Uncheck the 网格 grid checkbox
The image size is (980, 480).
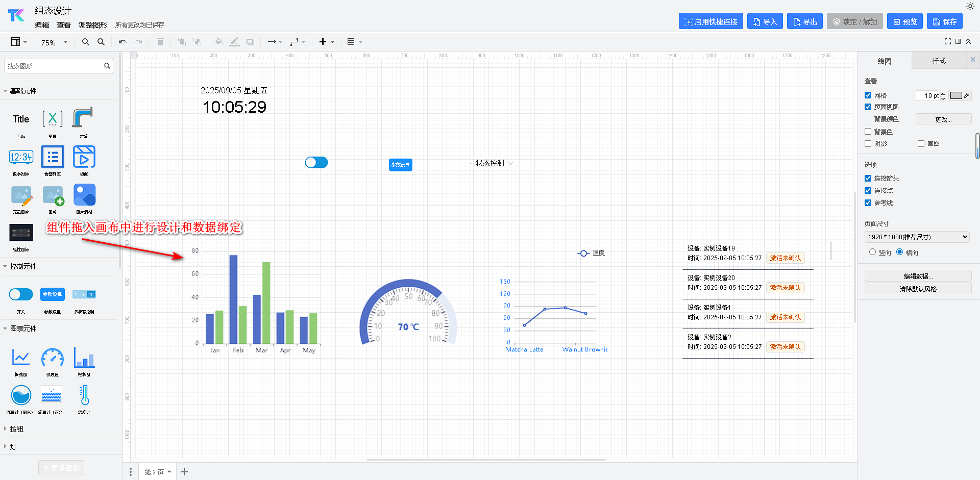coord(868,95)
